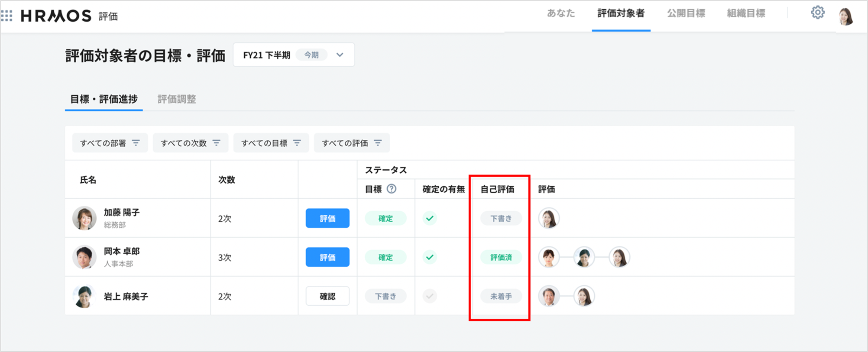Click the 評価 button for 岡本 卓郎
The width and height of the screenshot is (868, 352).
click(x=327, y=257)
